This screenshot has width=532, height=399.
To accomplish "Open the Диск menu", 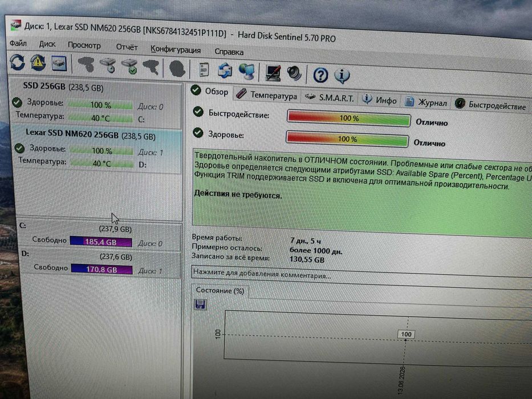I will 47,44.
